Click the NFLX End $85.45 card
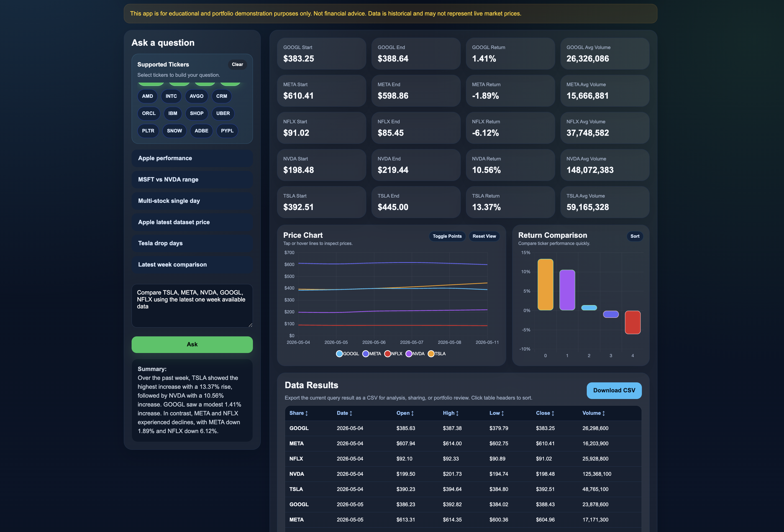The width and height of the screenshot is (784, 532). pos(416,128)
